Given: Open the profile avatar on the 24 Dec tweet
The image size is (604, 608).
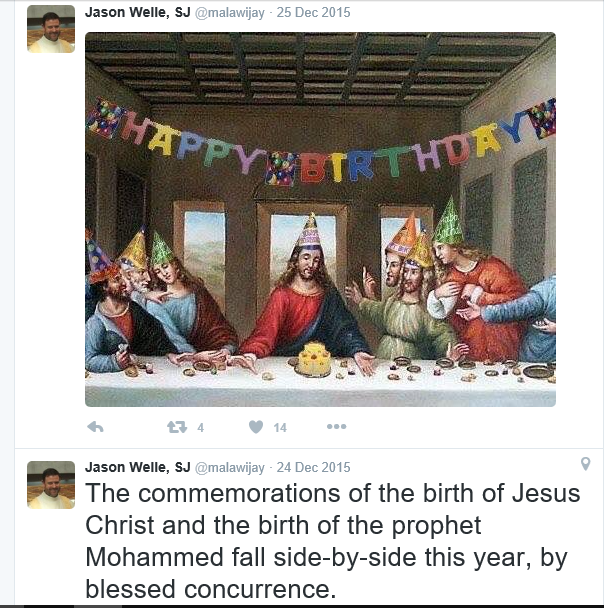Looking at the screenshot, I should pyautogui.click(x=50, y=484).
